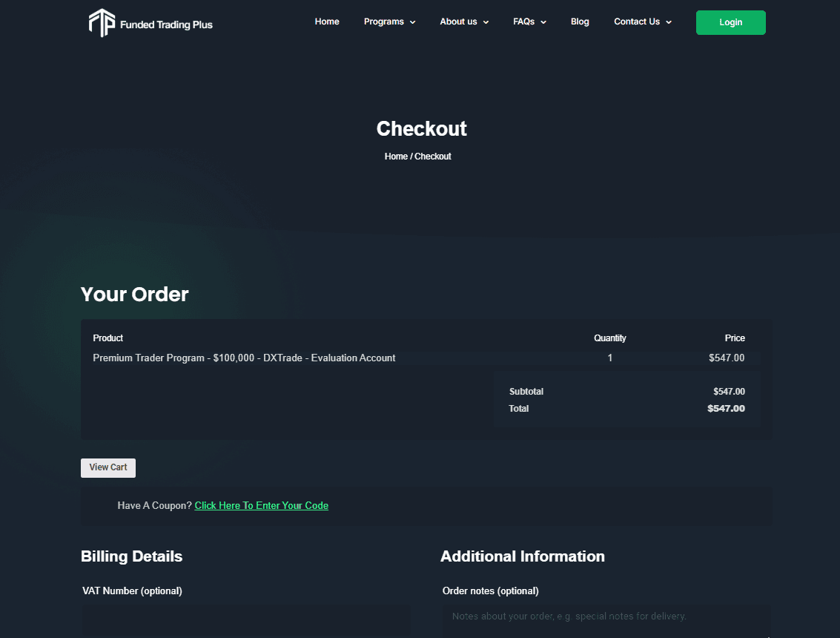Go to the Blog page
Screen dimensions: 840x638
580,22
